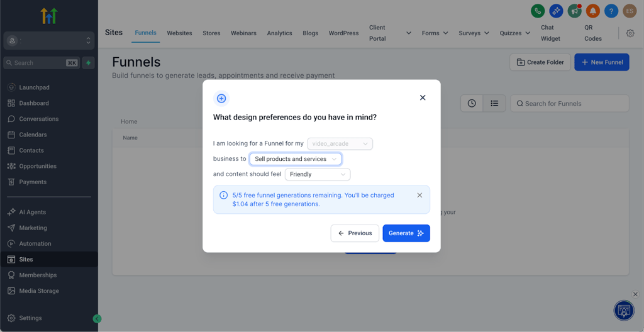This screenshot has height=332, width=644.
Task: Open Sites settings gear icon
Action: [630, 33]
